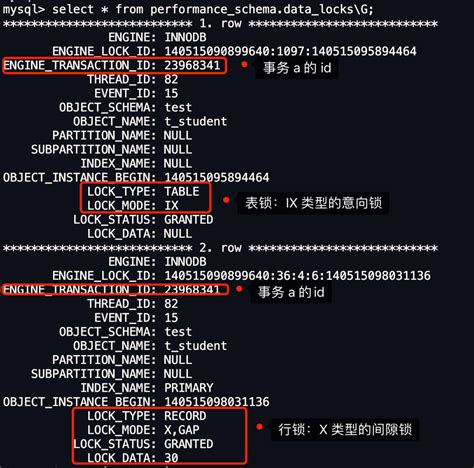Click red dot beside first transaction id
The height and width of the screenshot is (468, 474).
(x=244, y=64)
